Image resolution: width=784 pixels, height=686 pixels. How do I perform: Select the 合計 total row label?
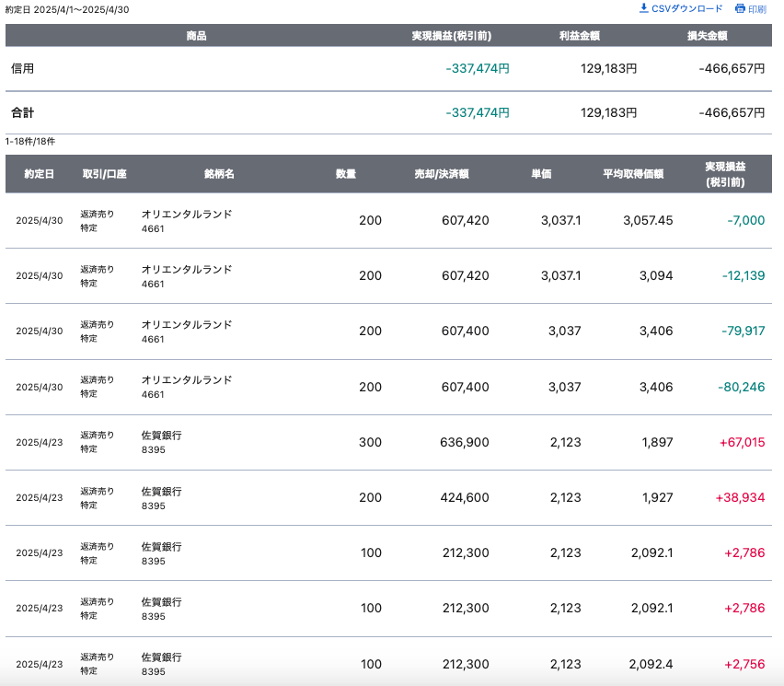(x=23, y=112)
